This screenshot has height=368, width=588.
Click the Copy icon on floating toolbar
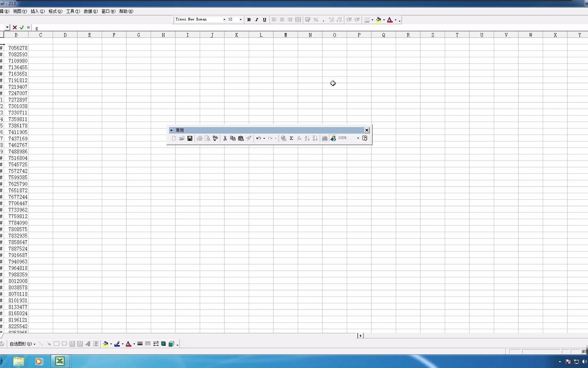tap(233, 138)
